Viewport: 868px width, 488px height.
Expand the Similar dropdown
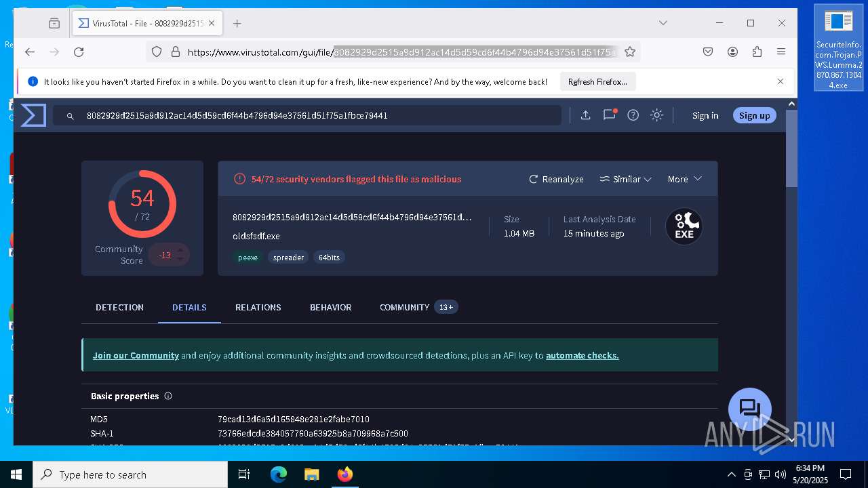click(625, 179)
